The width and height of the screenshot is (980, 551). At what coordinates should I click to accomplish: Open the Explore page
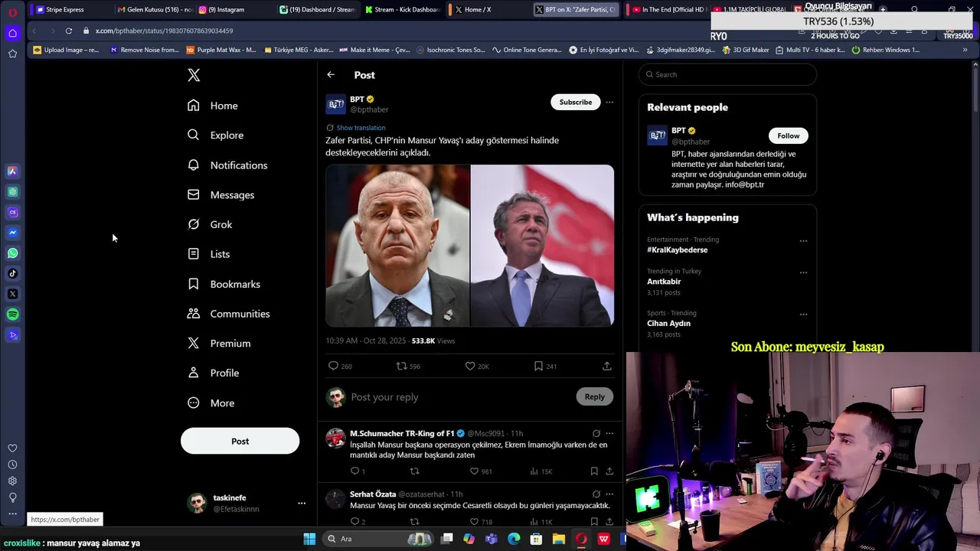point(215,135)
